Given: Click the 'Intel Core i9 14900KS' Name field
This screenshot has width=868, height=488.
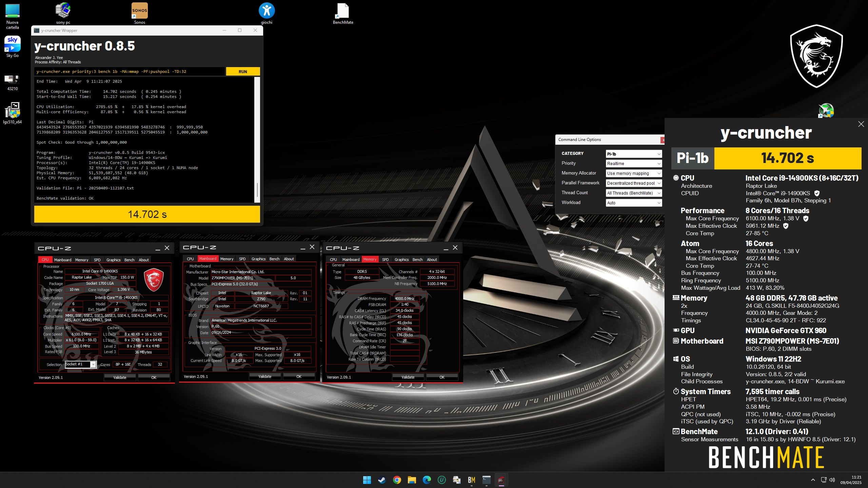Looking at the screenshot, I should pos(100,271).
